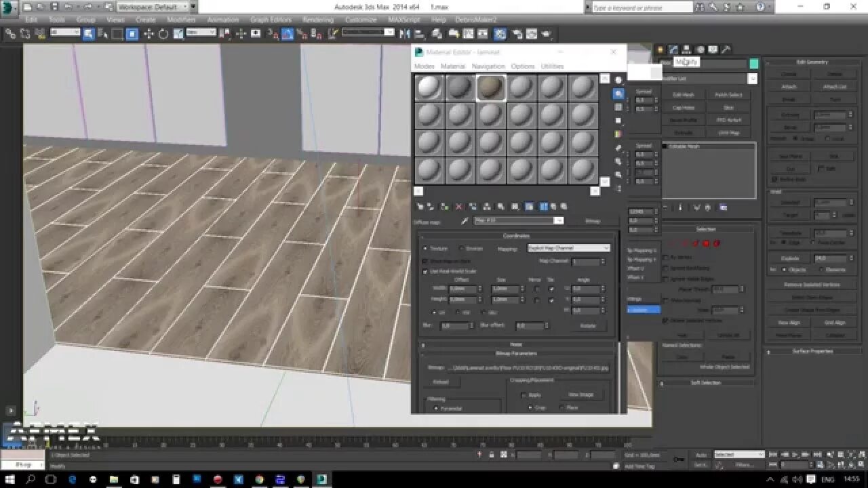Image resolution: width=868 pixels, height=488 pixels.
Task: Click the Pin Stack icon
Action: coord(665,207)
